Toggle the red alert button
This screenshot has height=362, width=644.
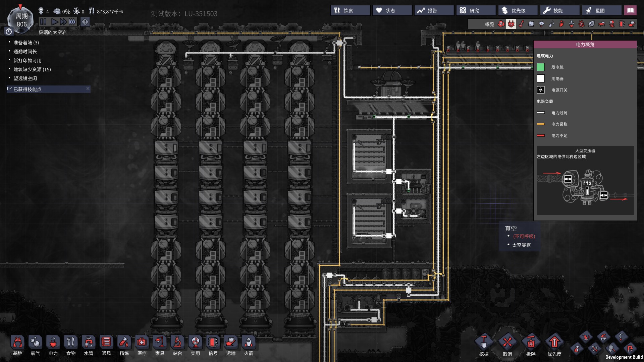coord(85,22)
